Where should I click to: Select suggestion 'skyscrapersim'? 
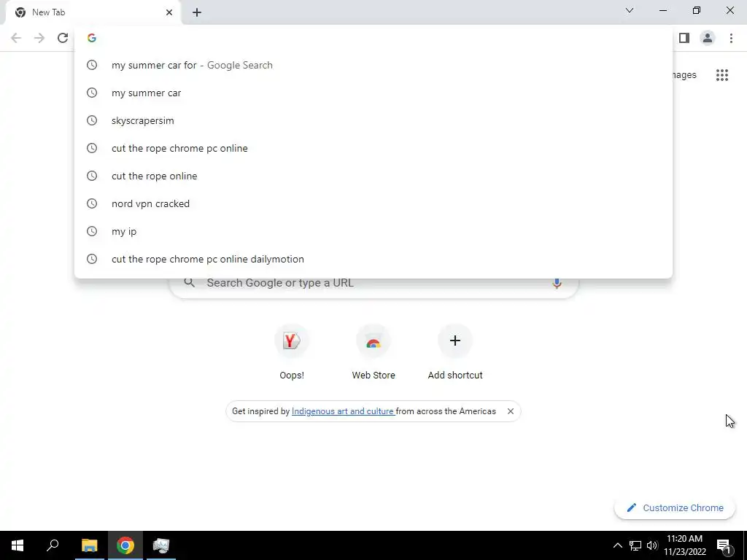coord(373,120)
